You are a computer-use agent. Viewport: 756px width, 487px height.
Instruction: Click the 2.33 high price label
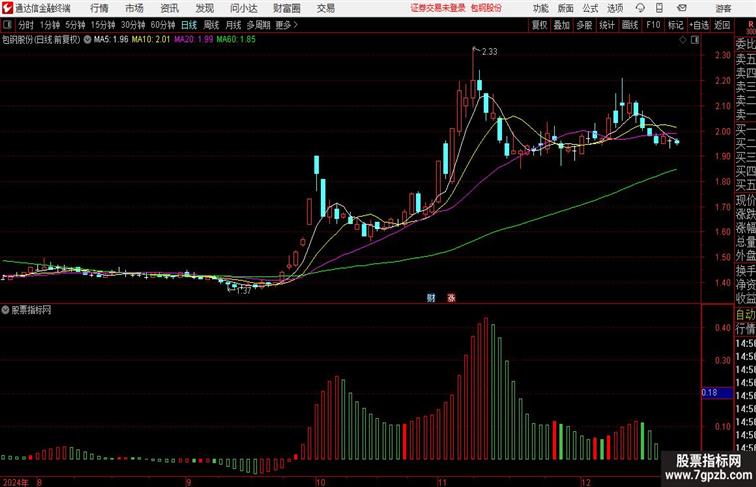click(x=489, y=52)
